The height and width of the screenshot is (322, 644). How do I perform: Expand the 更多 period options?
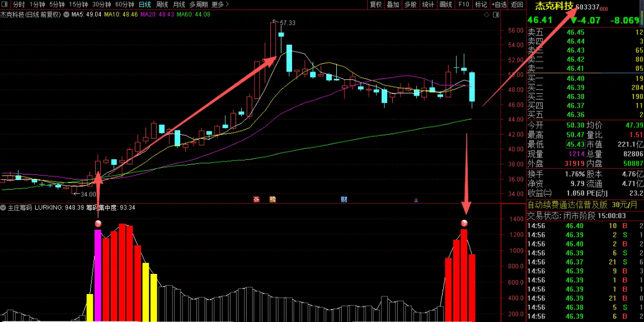pos(219,4)
